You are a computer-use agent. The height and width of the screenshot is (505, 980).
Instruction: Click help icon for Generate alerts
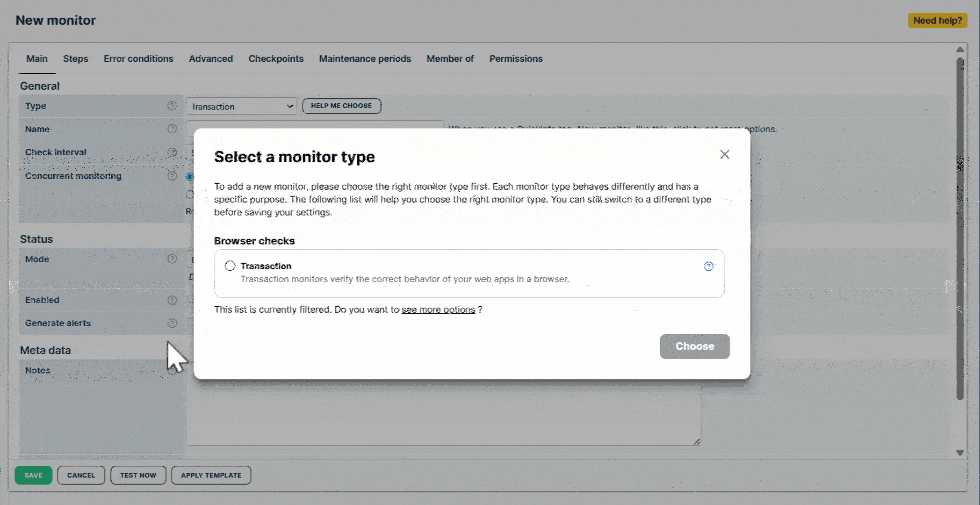(x=172, y=323)
